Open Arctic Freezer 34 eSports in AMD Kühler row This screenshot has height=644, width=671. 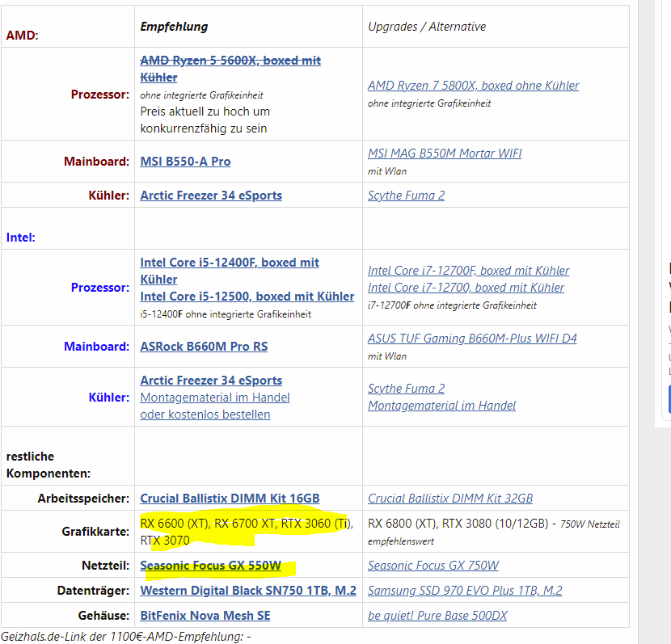(x=211, y=196)
